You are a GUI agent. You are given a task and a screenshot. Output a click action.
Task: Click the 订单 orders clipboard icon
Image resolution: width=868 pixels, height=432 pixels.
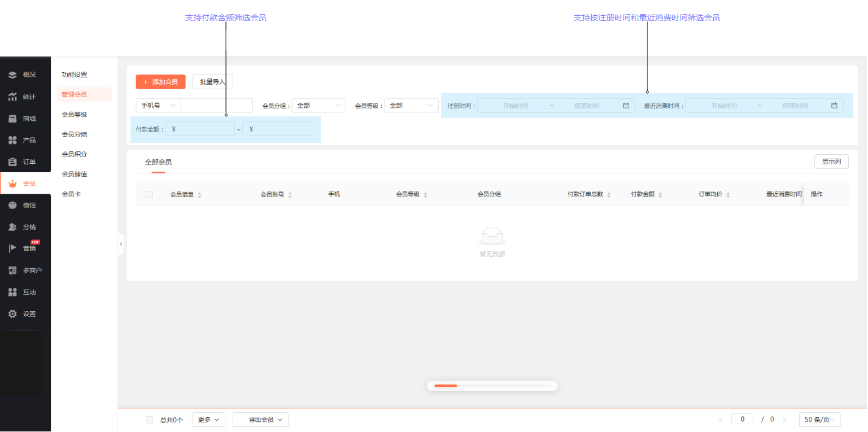point(12,162)
